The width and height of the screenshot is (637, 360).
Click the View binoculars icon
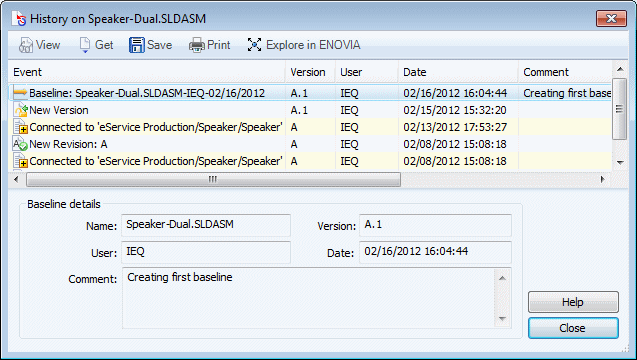click(x=26, y=45)
